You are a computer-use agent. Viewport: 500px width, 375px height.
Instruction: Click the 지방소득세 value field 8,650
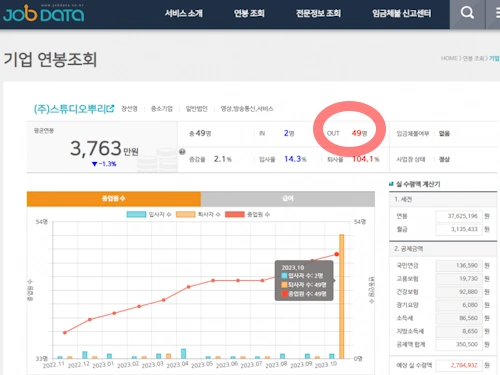click(459, 331)
